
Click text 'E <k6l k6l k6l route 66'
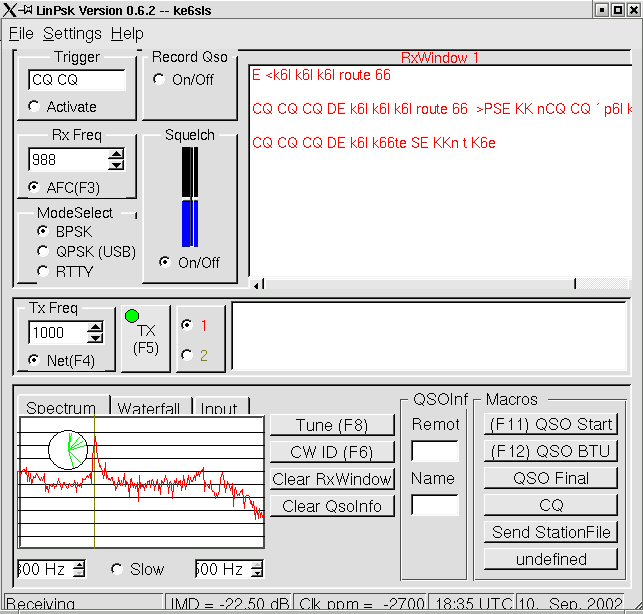pyautogui.click(x=321, y=75)
